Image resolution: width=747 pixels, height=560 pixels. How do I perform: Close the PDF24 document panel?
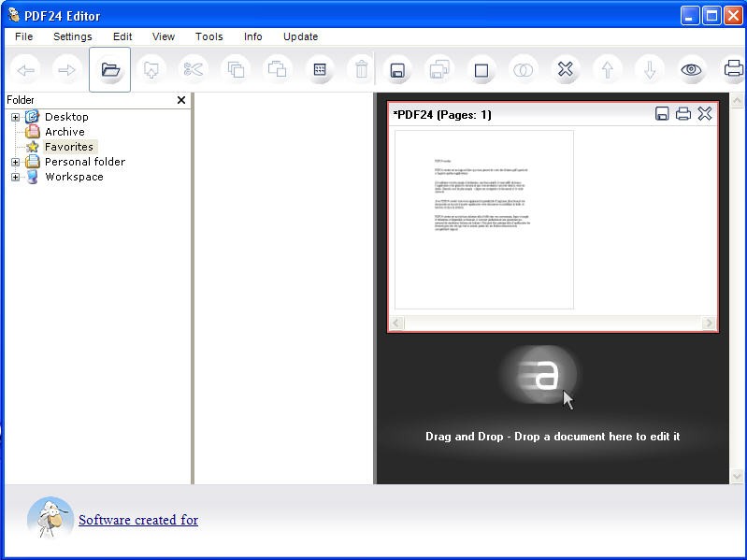point(705,114)
